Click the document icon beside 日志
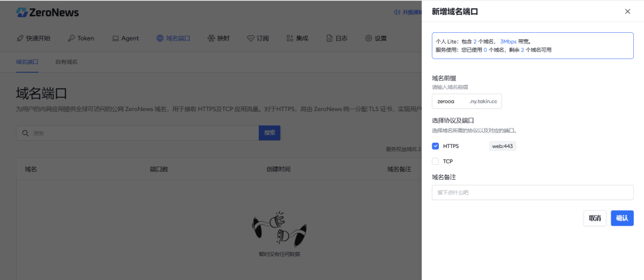This screenshot has height=280, width=644. click(329, 38)
